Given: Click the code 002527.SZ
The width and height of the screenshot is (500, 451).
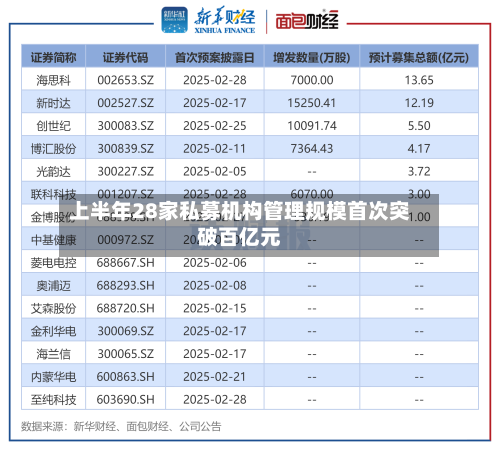Looking at the screenshot, I should coord(126,103).
